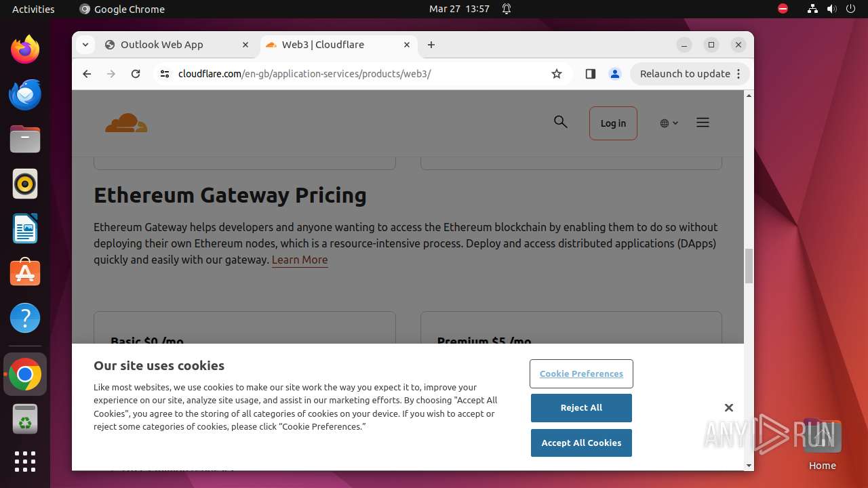Open the Chrome profile avatar
This screenshot has width=868, height=488.
pos(615,74)
